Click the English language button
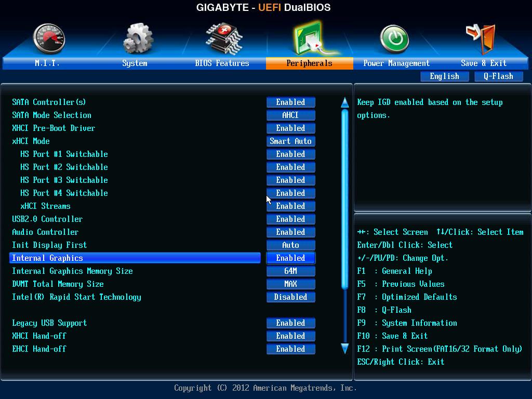Viewport: 532px width, 399px height. (445, 76)
